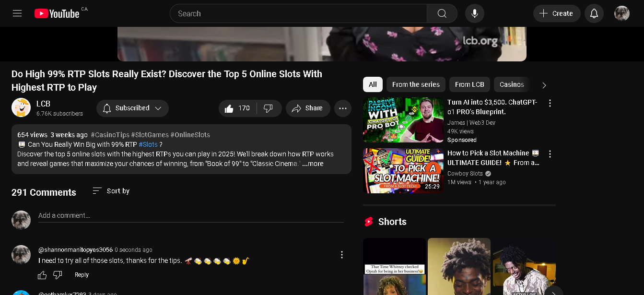Open more actions menu under video

click(x=343, y=108)
